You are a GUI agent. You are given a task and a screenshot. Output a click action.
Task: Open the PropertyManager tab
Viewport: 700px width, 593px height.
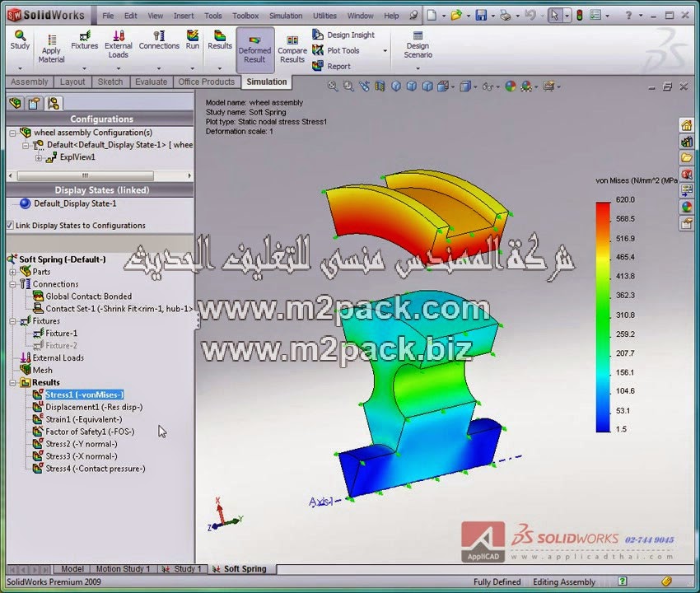[x=34, y=104]
